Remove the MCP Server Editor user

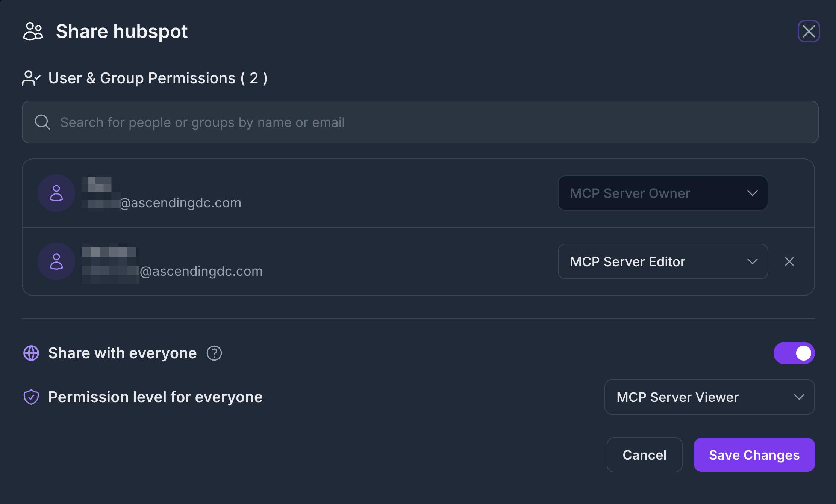click(789, 261)
